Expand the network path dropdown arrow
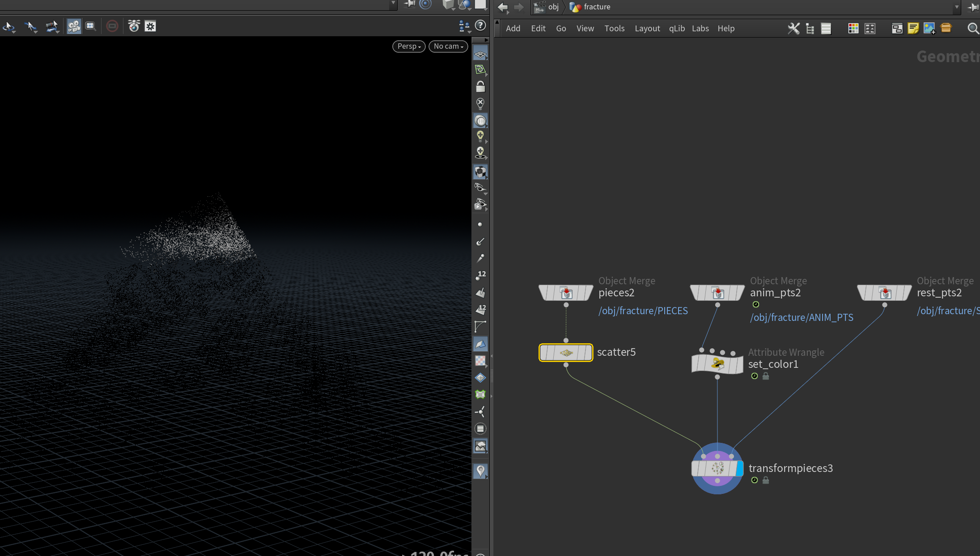The image size is (980, 556). [957, 7]
